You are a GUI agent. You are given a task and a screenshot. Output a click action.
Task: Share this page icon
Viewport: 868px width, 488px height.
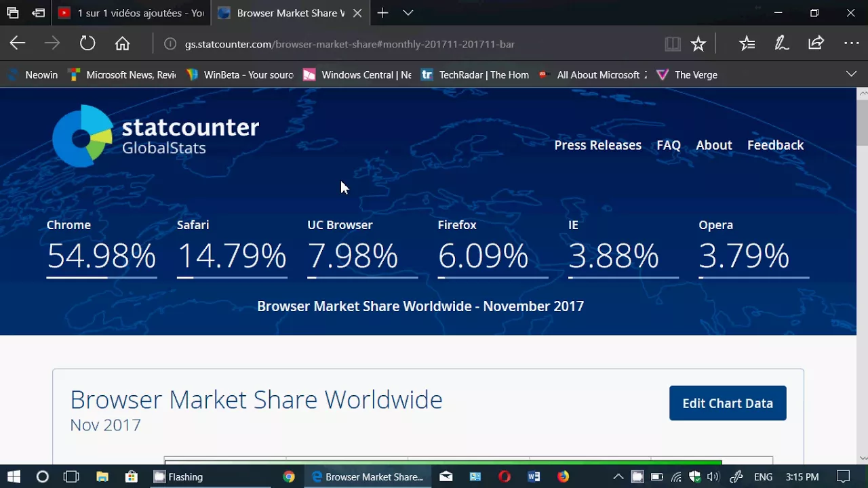point(816,44)
